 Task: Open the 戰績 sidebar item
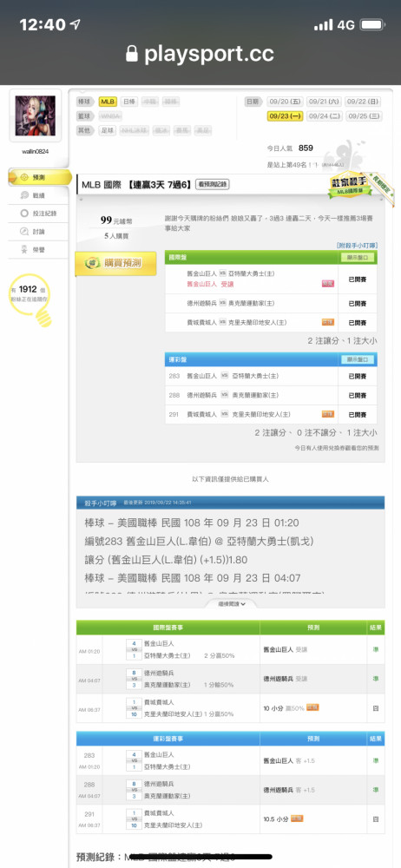[39, 194]
